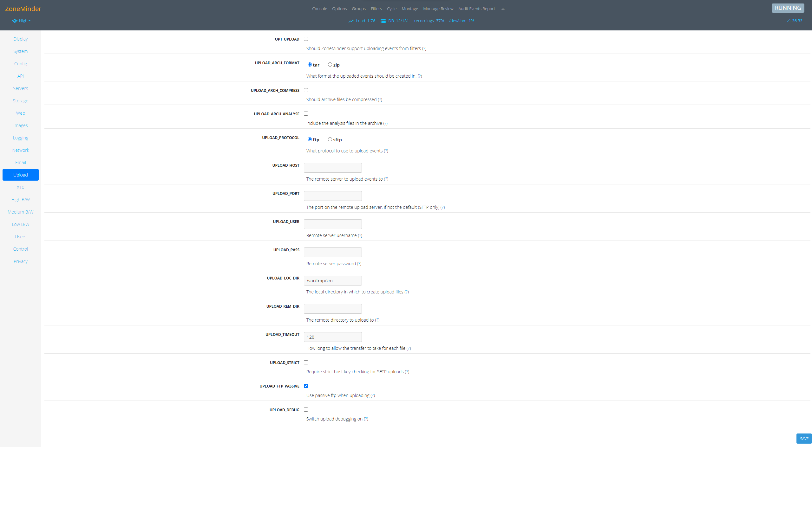Open the High bandwidth dropdown
The image size is (812, 507).
[23, 21]
